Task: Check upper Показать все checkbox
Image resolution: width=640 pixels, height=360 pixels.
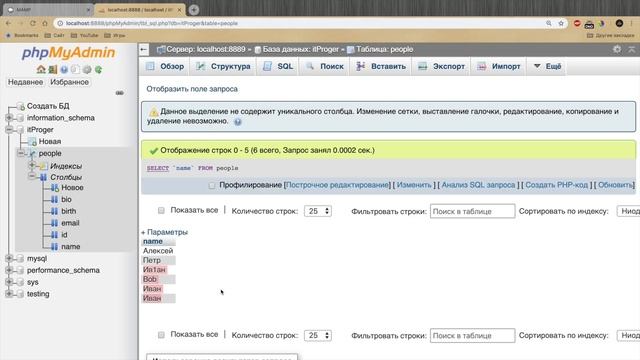Action: 161,211
